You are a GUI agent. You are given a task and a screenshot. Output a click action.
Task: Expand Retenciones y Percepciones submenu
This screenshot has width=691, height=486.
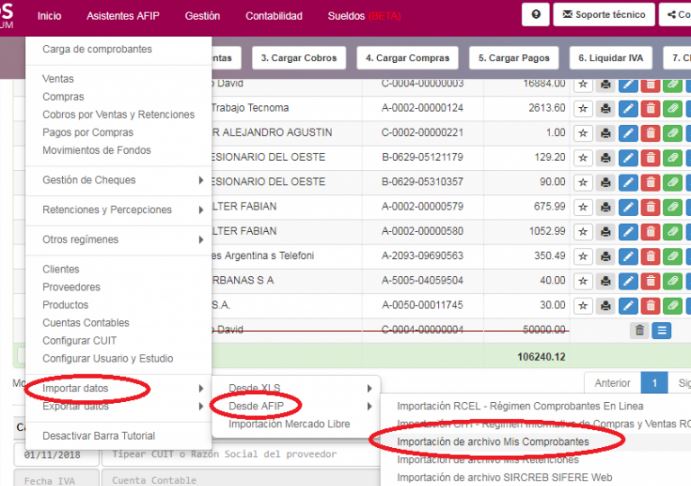pos(121,210)
